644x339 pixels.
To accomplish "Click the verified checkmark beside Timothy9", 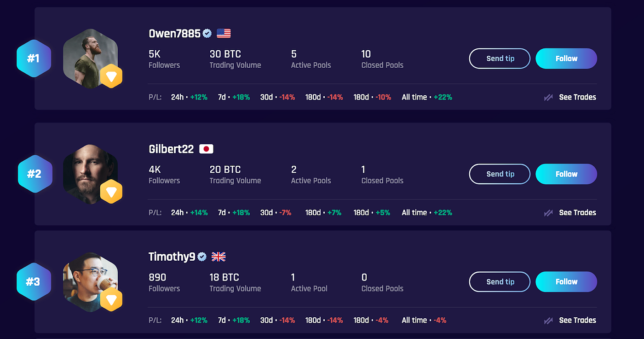I will click(201, 257).
